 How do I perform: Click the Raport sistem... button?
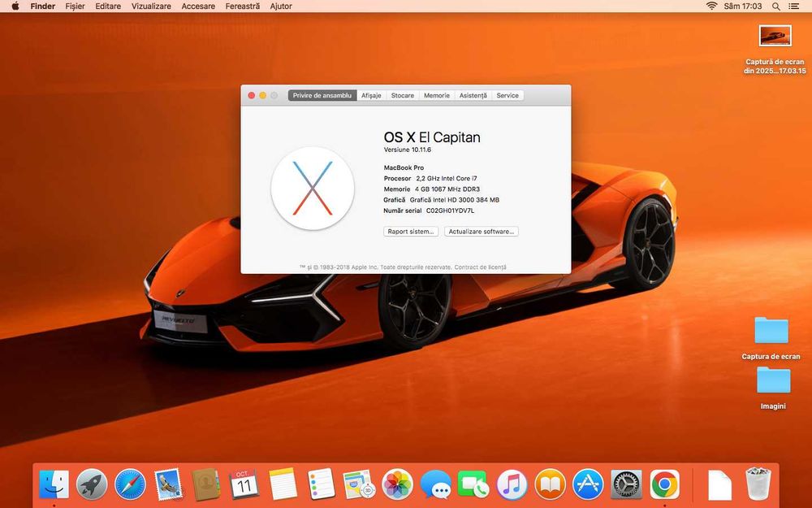pos(411,232)
